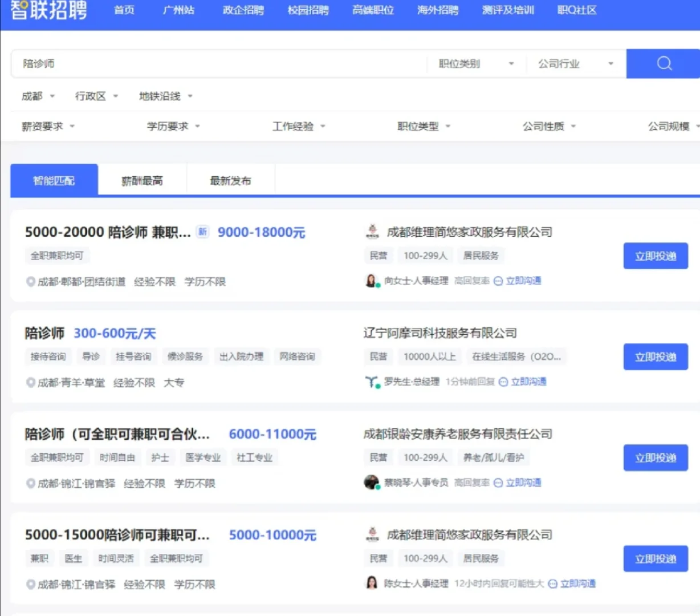Open 立即沟通 chat icon next to 罗先生·总经理
Screen dimensions: 700x616
503,382
